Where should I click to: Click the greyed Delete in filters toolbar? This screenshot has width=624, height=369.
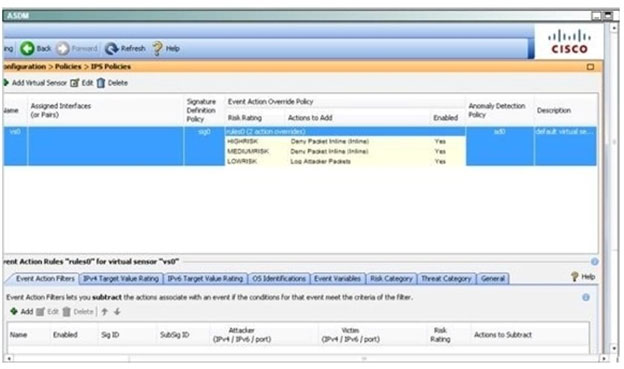click(x=78, y=312)
